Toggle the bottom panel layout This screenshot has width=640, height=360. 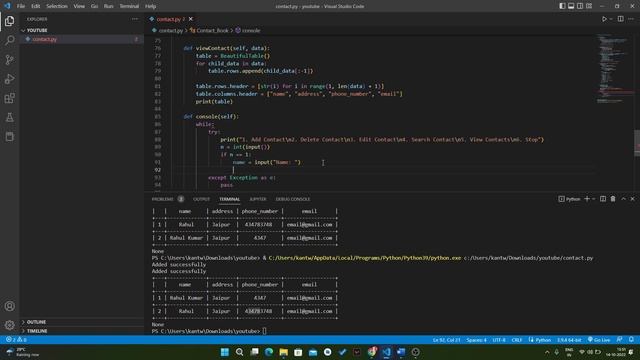tap(571, 6)
